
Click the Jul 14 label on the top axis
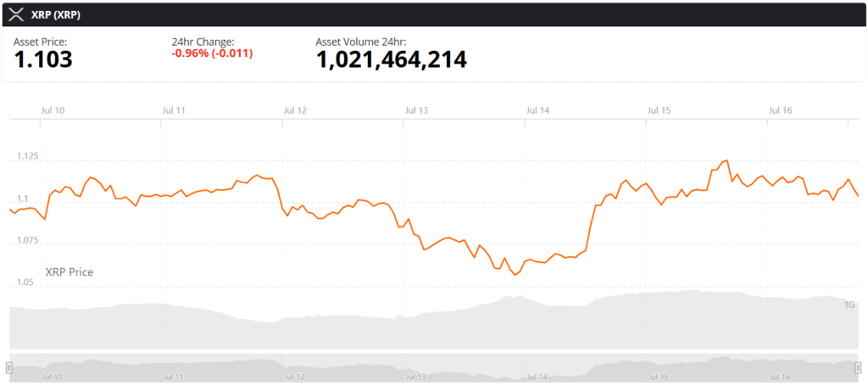(x=537, y=110)
